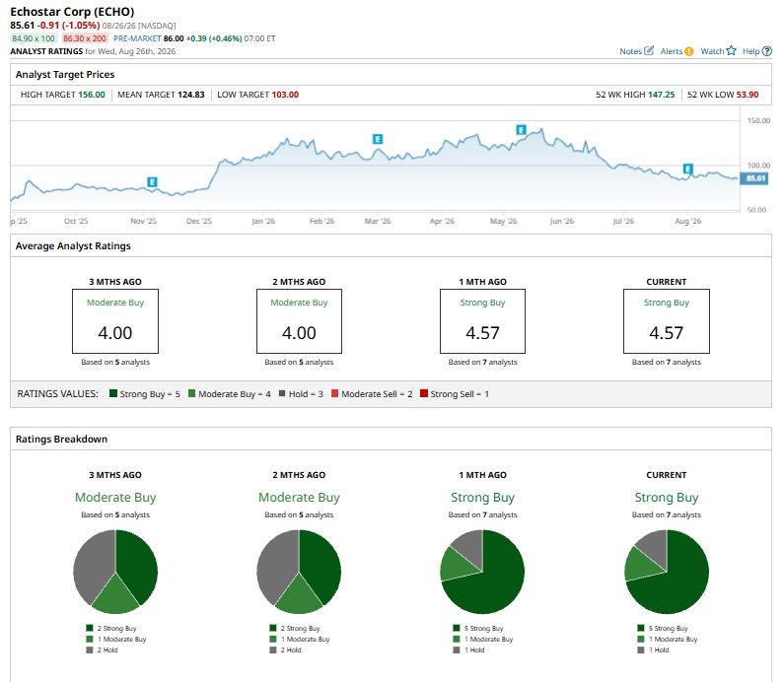Click the 2 MTHS AGO 4.00 rating box
The image size is (784, 682).
(299, 321)
